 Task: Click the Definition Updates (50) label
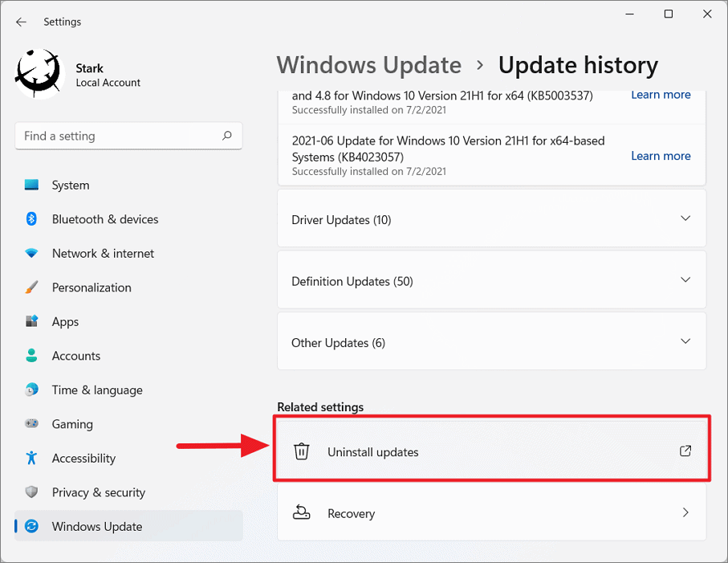(x=352, y=281)
